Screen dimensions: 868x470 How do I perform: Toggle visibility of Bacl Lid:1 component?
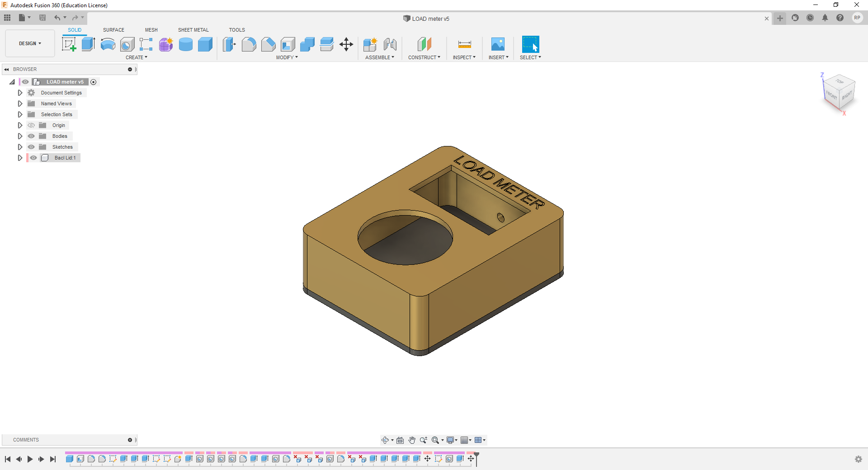(x=33, y=158)
